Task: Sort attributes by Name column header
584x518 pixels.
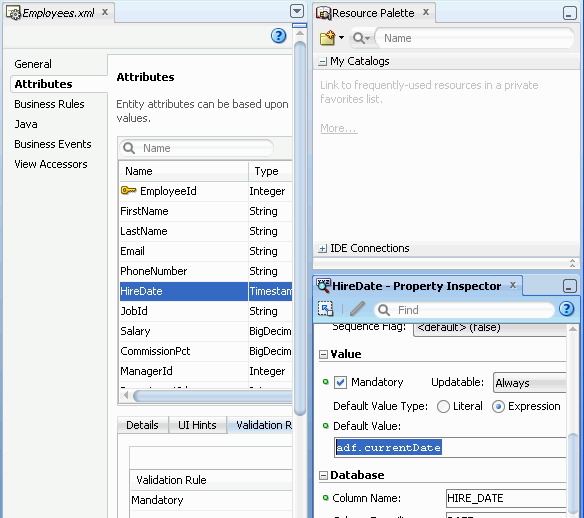Action: tap(183, 171)
